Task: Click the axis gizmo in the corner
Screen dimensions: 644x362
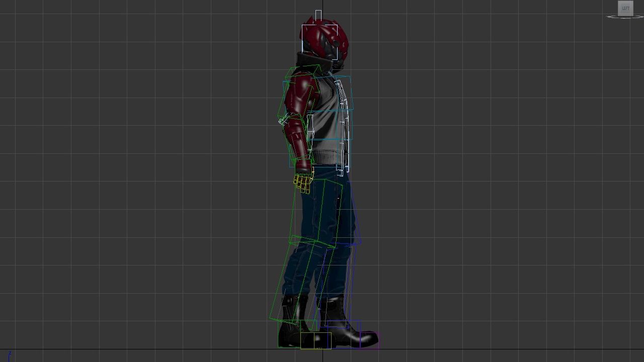Action: click(9, 355)
